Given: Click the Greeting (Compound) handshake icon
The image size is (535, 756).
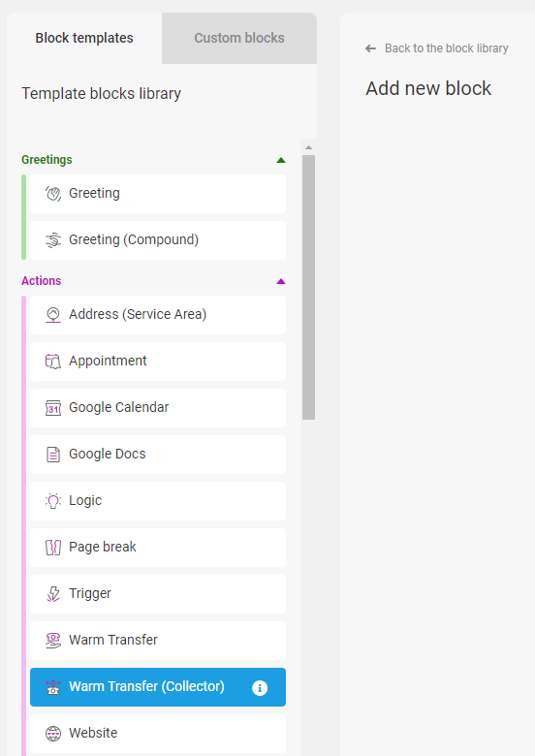Looking at the screenshot, I should click(53, 240).
